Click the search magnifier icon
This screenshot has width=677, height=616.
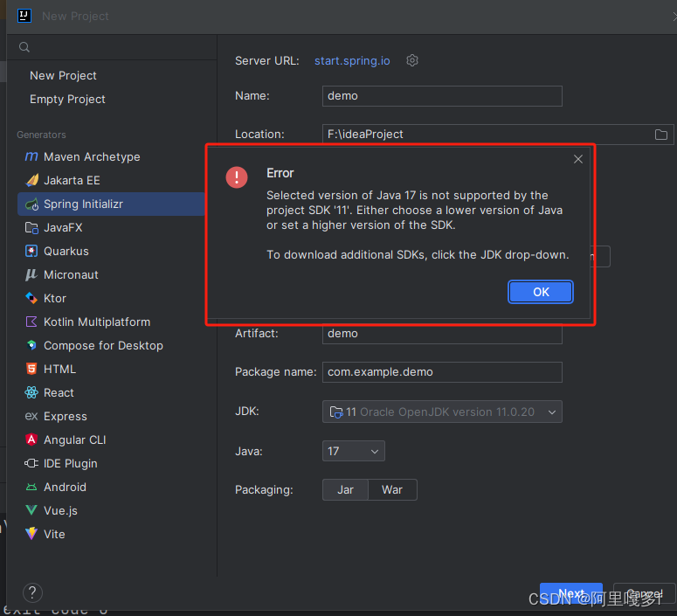[x=24, y=47]
